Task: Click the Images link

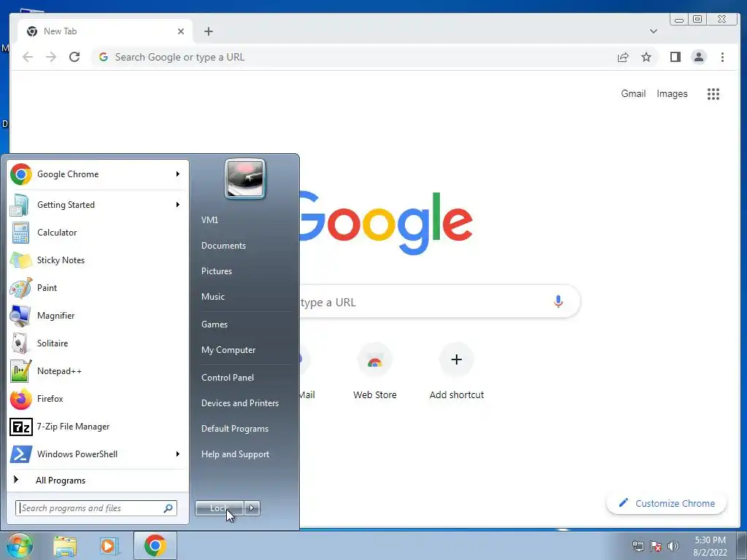Action: (x=672, y=94)
